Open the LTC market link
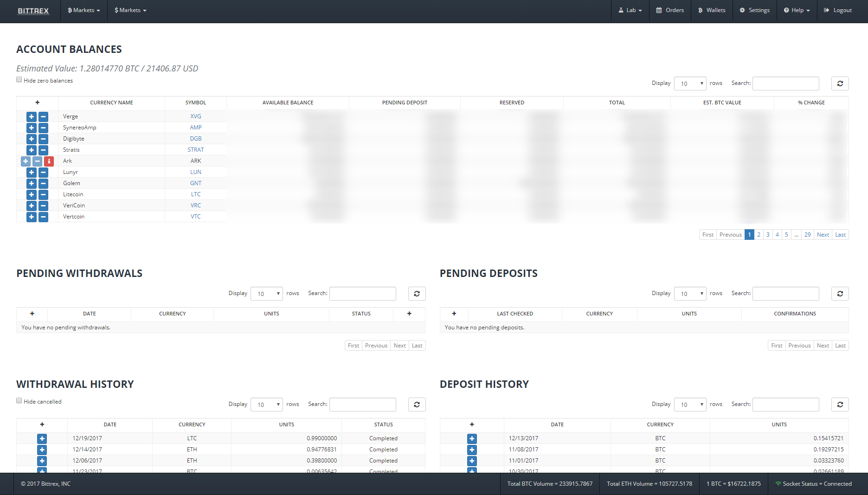 click(x=196, y=194)
